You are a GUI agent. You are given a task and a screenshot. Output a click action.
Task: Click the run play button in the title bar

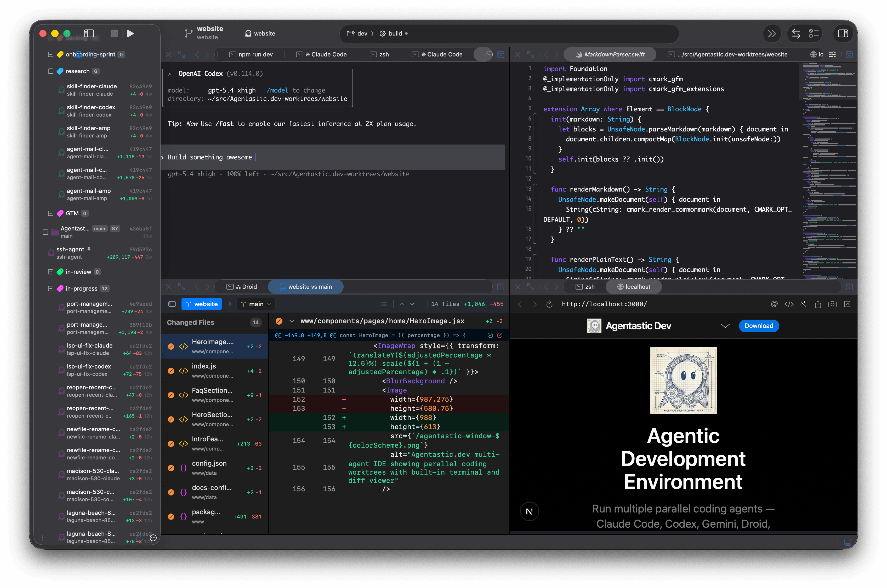coord(130,33)
